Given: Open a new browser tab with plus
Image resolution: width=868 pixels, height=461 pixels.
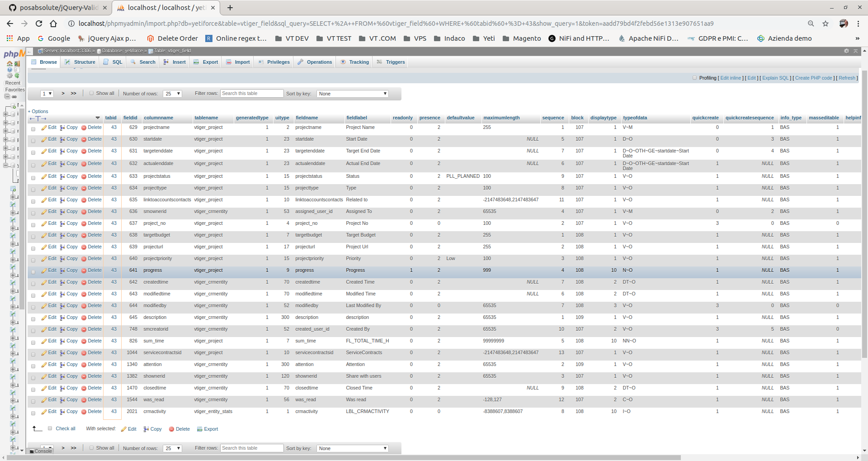Looking at the screenshot, I should coord(230,8).
